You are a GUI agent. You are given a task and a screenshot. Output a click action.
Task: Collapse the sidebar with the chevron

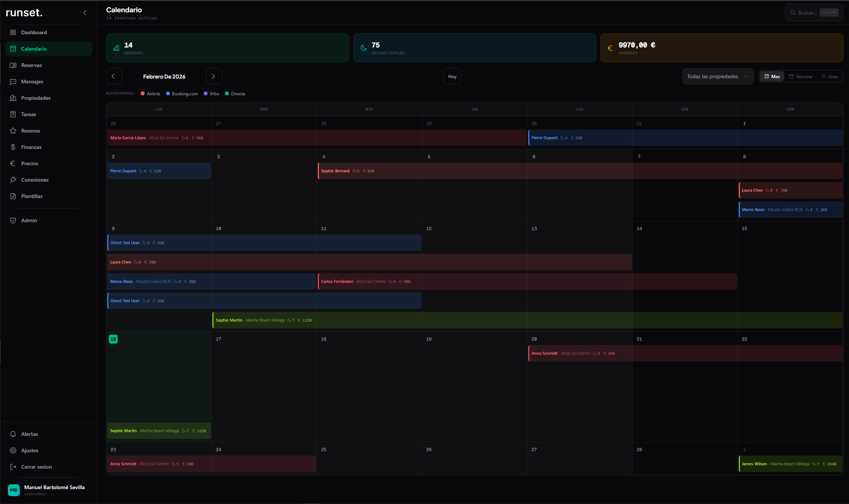coord(85,13)
